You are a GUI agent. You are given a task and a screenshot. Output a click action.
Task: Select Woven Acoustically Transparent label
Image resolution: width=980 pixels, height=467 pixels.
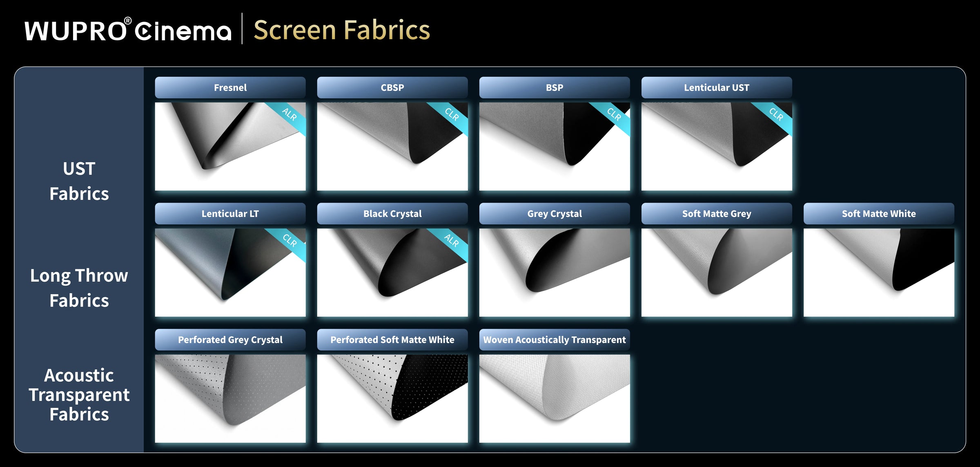pyautogui.click(x=555, y=340)
